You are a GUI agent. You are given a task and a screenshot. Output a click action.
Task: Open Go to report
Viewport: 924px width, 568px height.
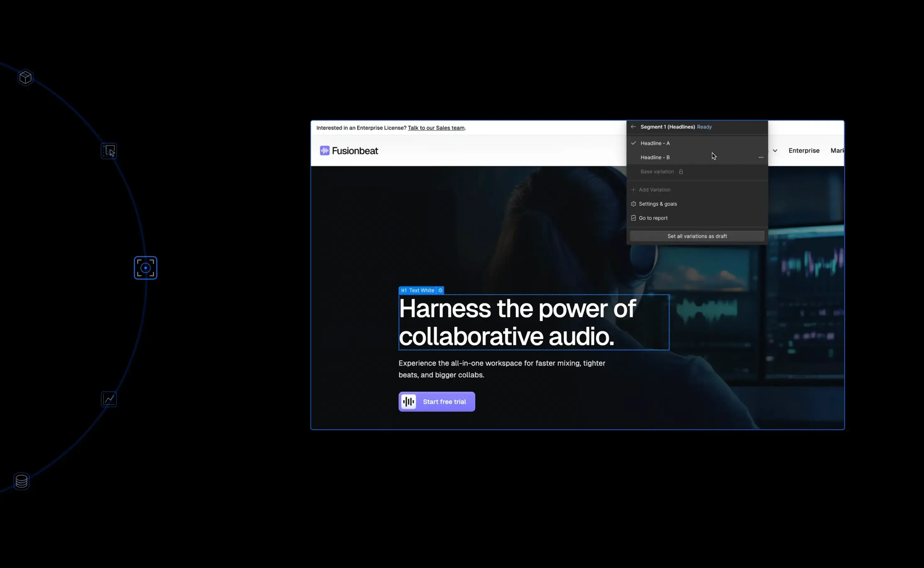coord(653,218)
